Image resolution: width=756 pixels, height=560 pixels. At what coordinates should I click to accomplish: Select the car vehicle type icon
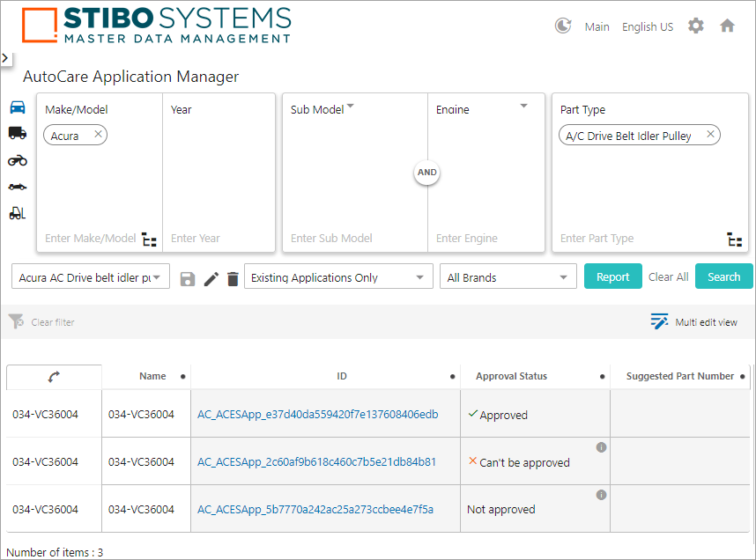tap(18, 107)
